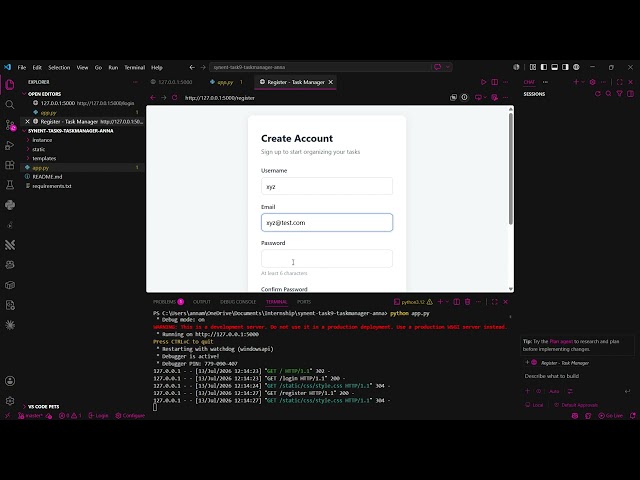The width and height of the screenshot is (640, 480).
Task: Refresh the chat Sessions list
Action: tap(598, 94)
